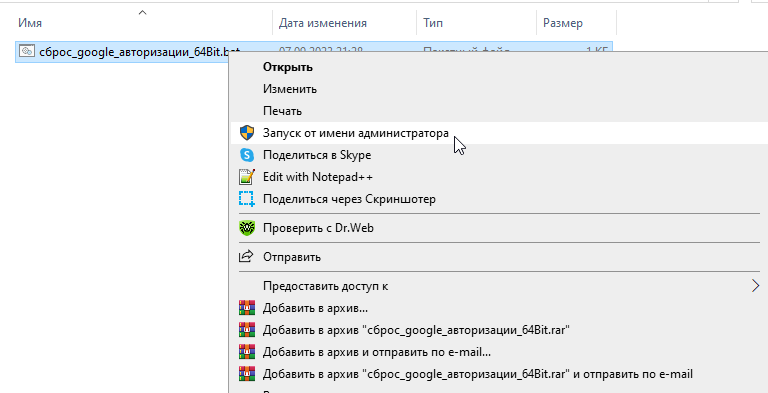Click the batch file gear icon

pos(27,51)
